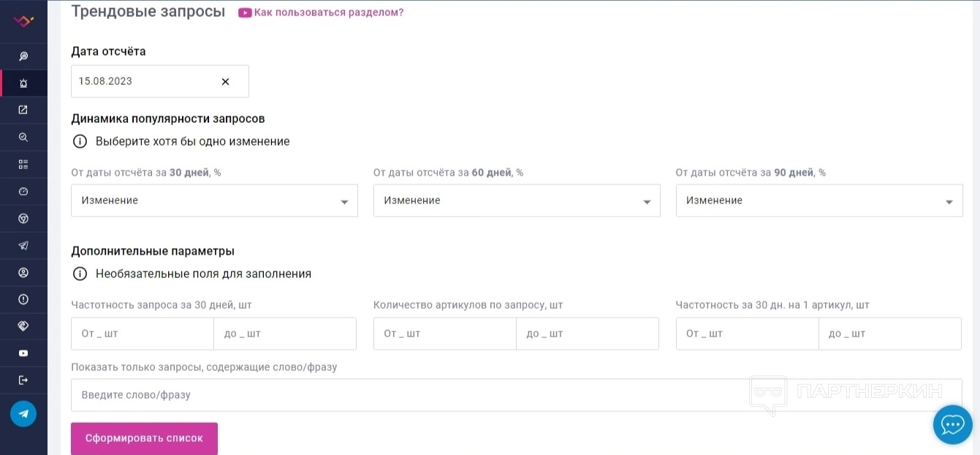The height and width of the screenshot is (455, 980).
Task: Open the user profile icon in sidebar
Action: click(x=23, y=272)
